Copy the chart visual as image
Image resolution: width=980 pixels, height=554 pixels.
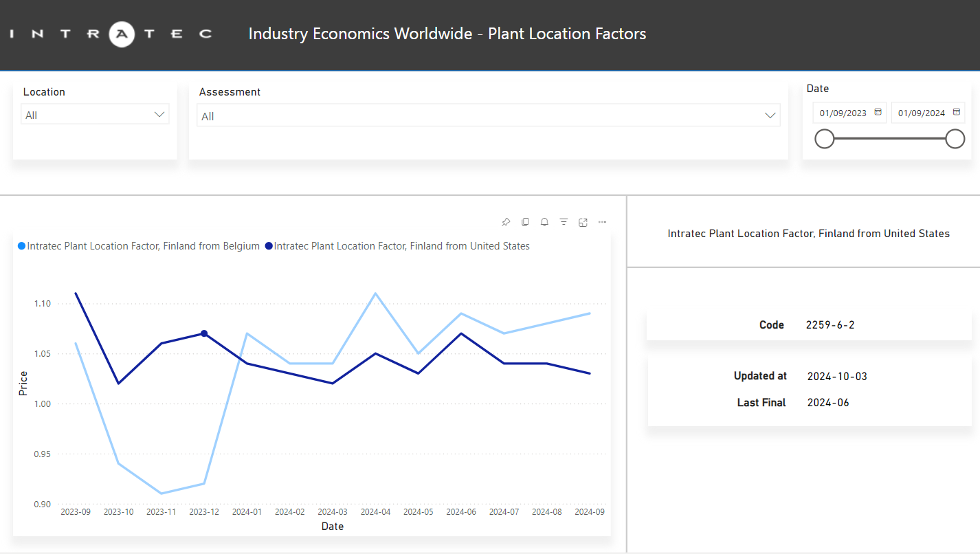tap(525, 222)
